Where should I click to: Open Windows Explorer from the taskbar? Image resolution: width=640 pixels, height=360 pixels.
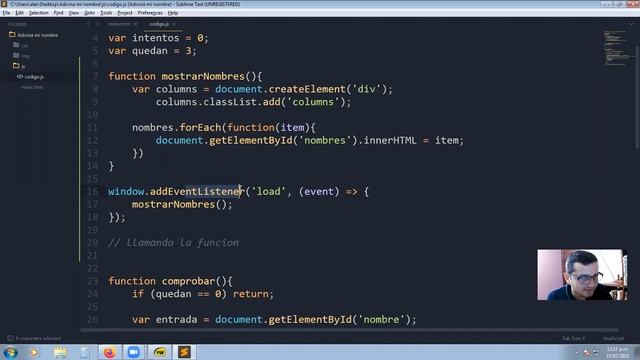click(60, 352)
